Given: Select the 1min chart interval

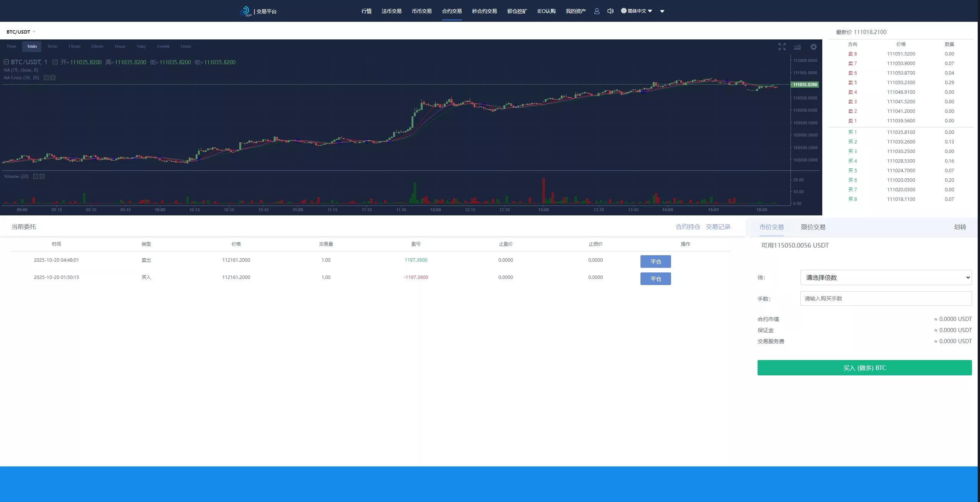Looking at the screenshot, I should (x=32, y=46).
